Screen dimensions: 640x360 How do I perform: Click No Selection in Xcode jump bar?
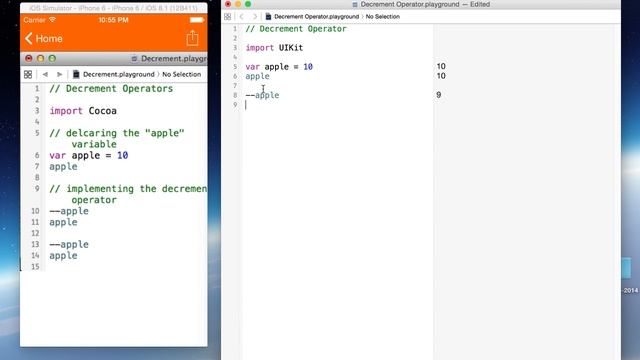click(x=382, y=17)
